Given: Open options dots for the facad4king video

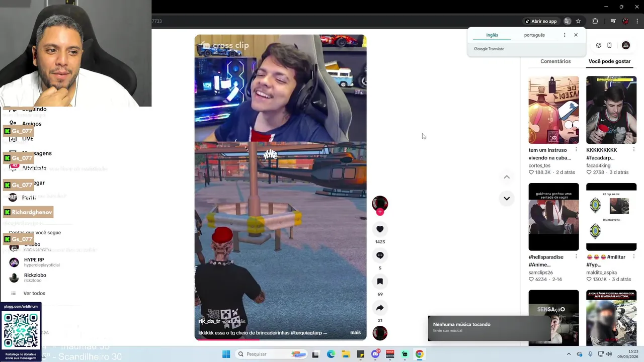Looking at the screenshot, I should click(634, 150).
